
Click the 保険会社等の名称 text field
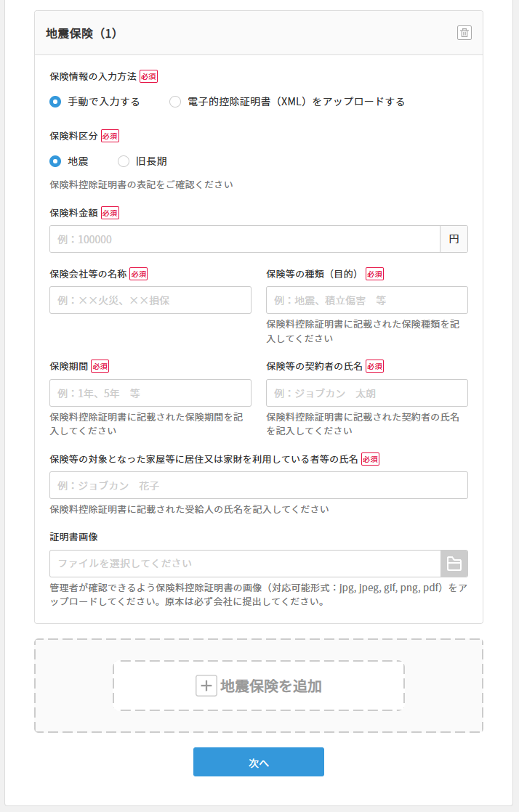(x=150, y=300)
